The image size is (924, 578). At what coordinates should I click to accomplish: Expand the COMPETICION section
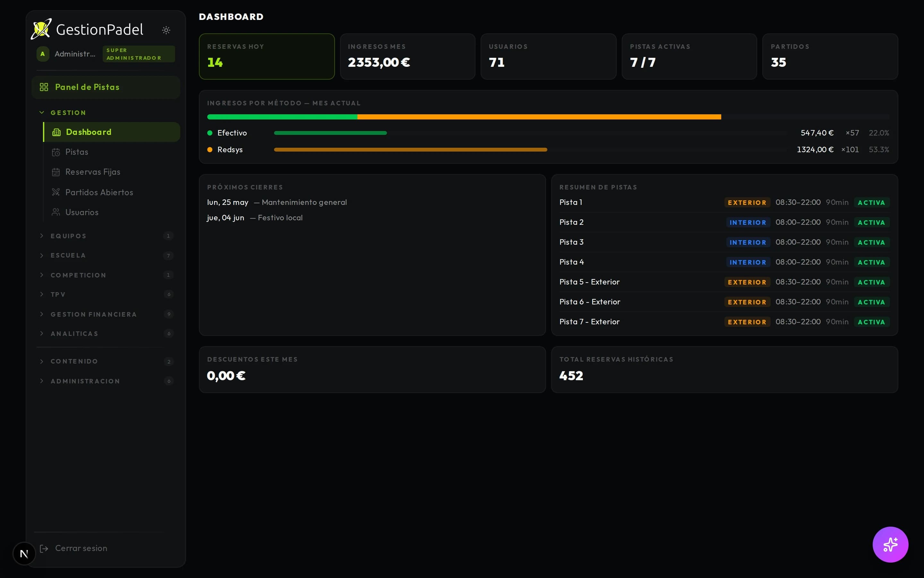(x=106, y=275)
